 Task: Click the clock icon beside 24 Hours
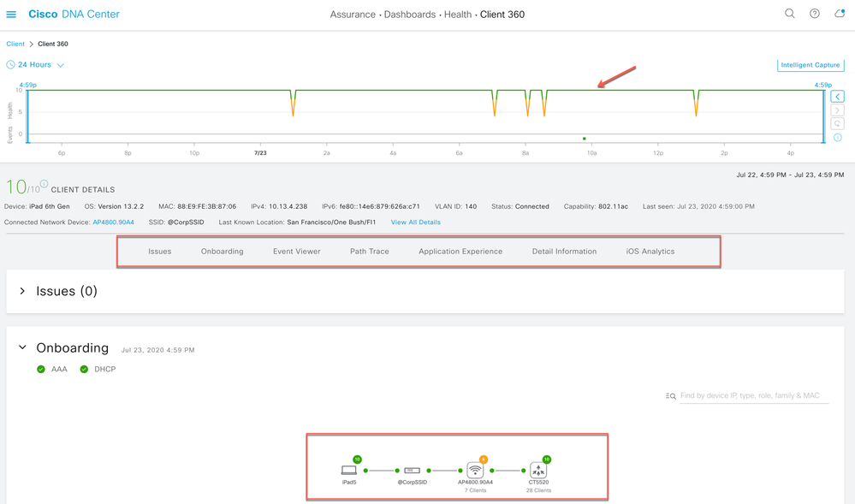pyautogui.click(x=10, y=64)
